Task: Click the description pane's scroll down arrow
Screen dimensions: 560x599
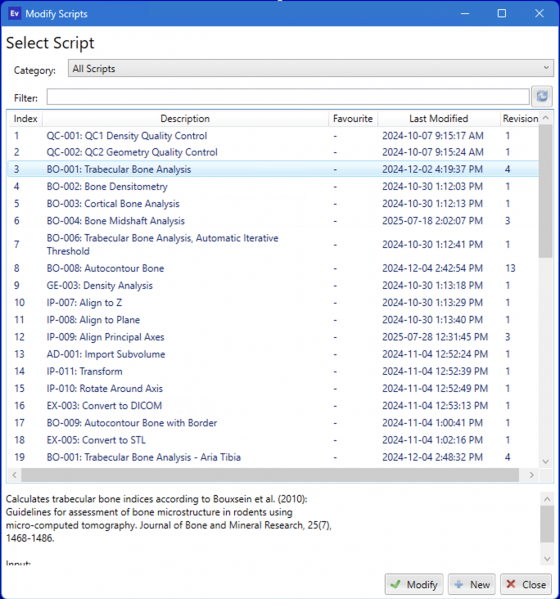Action: point(547,559)
